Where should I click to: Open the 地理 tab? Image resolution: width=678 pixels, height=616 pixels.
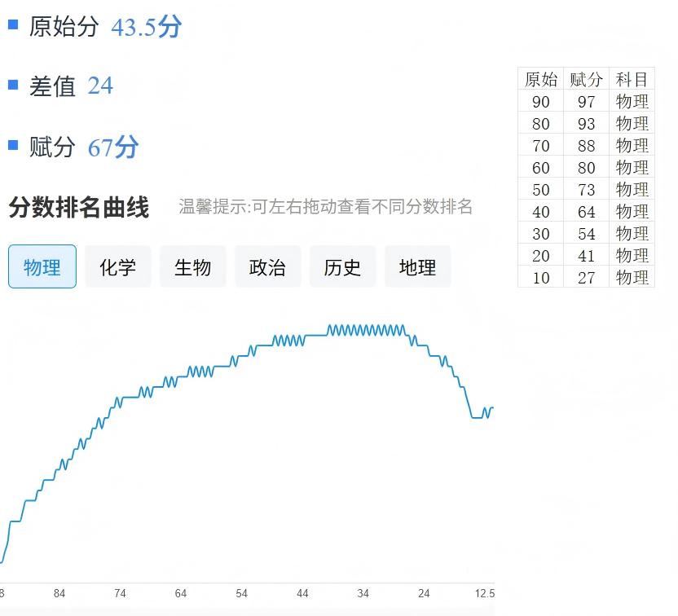[x=417, y=267]
